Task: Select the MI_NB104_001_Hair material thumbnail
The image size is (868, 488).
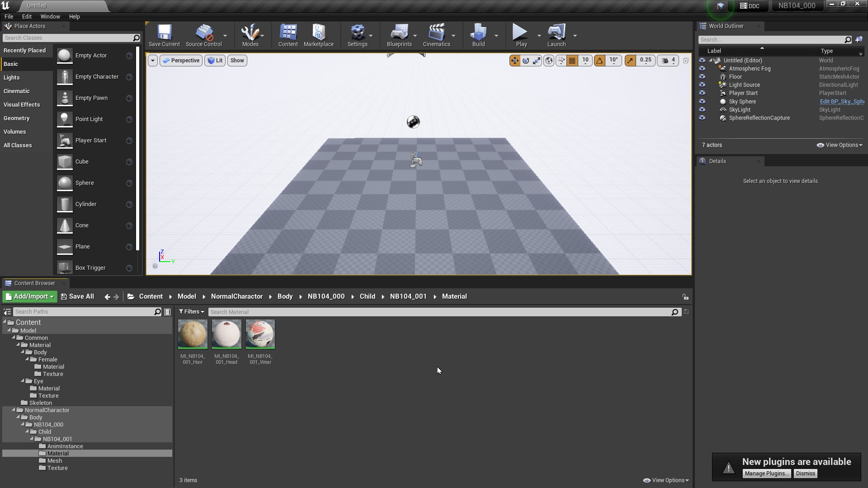Action: point(193,334)
